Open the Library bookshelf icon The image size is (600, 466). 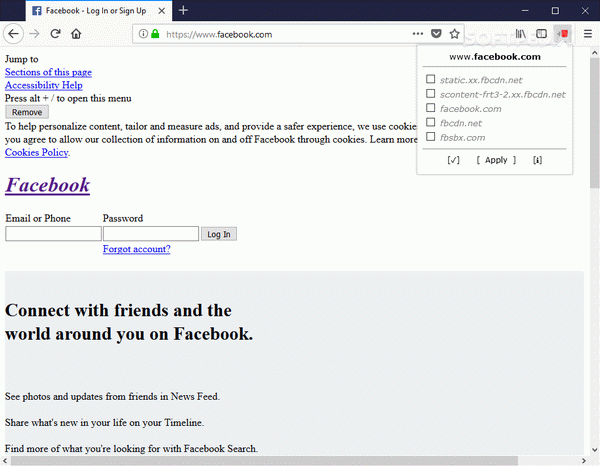pos(520,34)
